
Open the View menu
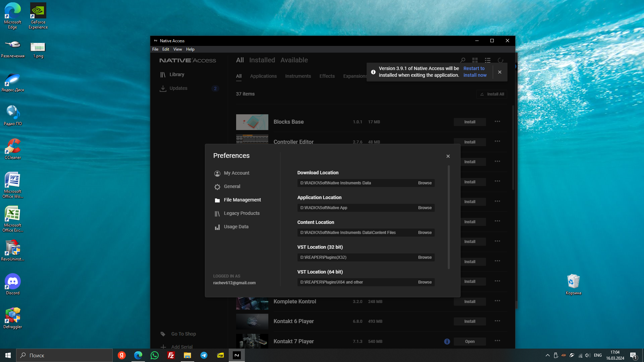pos(177,49)
